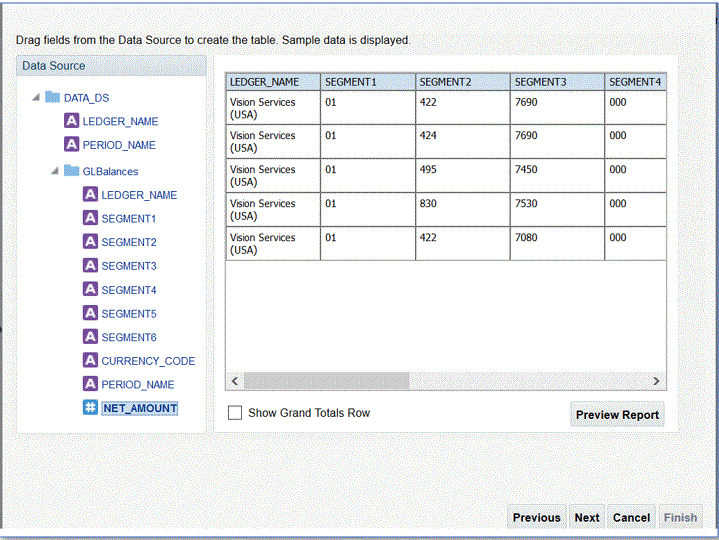The image size is (719, 540).
Task: Select the LEDGER_NAME column header in table
Action: (x=272, y=81)
